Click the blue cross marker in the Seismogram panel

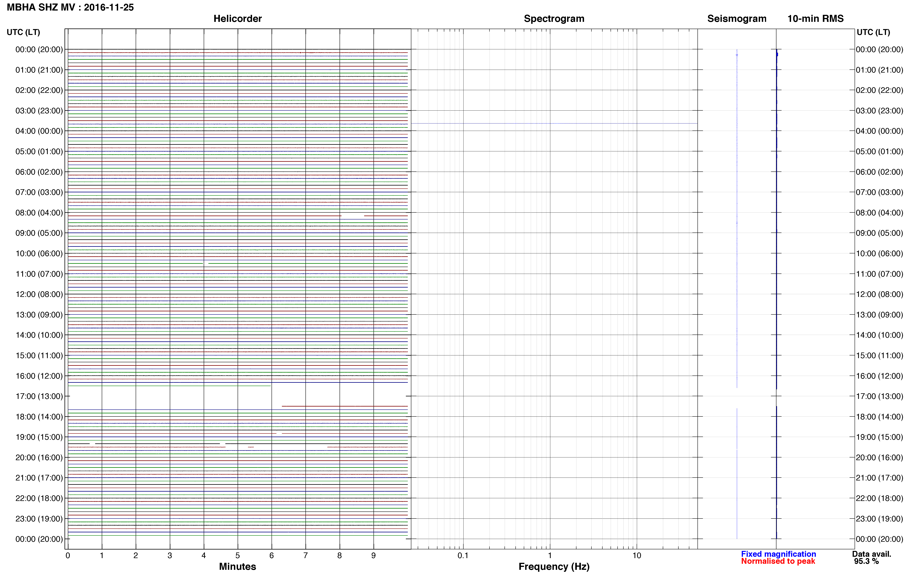[x=737, y=55]
